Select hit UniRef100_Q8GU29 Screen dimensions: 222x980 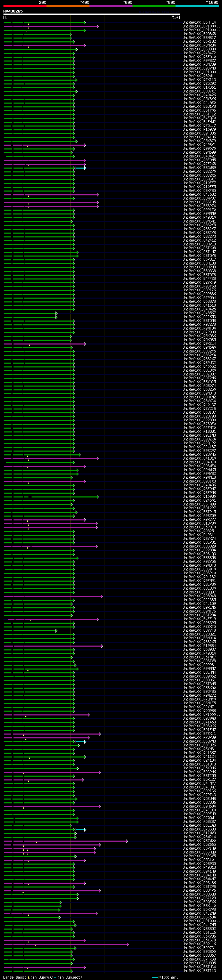tap(199, 546)
